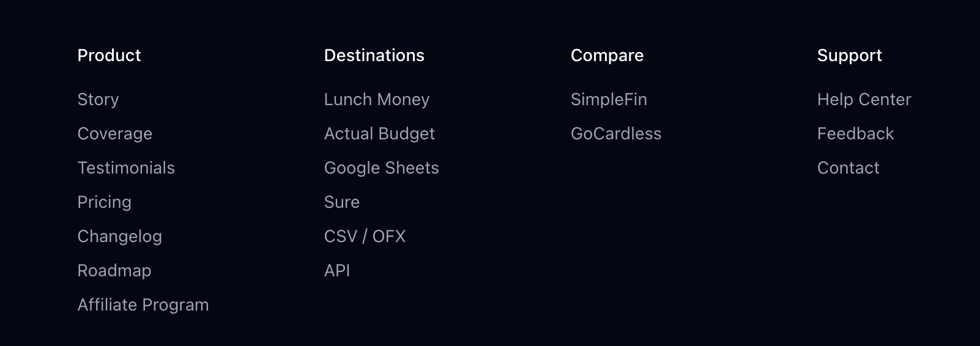Click the Destinations column heading
Viewport: 980px width, 346px height.
374,56
